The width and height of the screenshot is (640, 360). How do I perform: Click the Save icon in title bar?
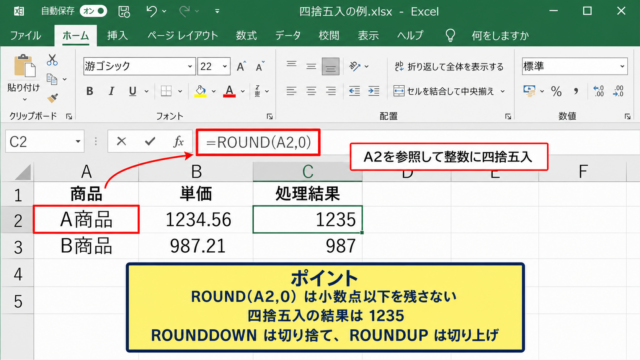point(124,11)
